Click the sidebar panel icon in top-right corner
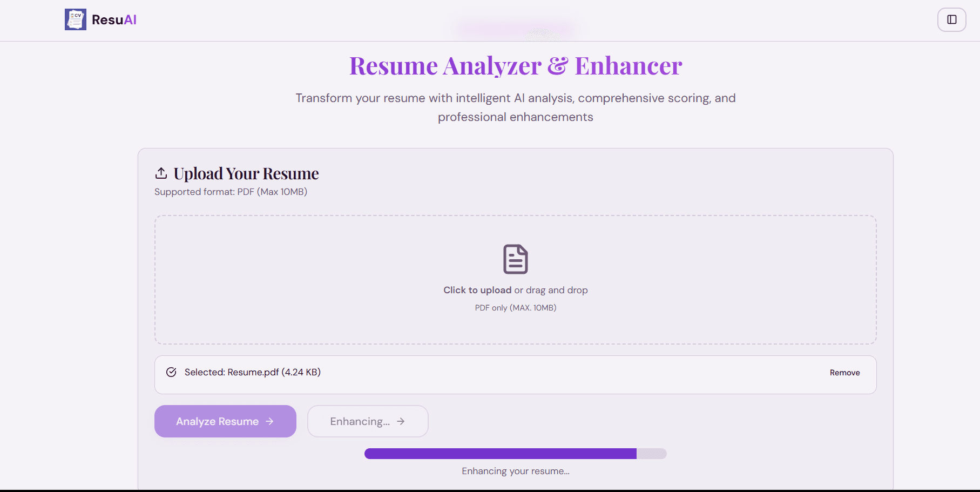The height and width of the screenshot is (492, 980). [951, 19]
